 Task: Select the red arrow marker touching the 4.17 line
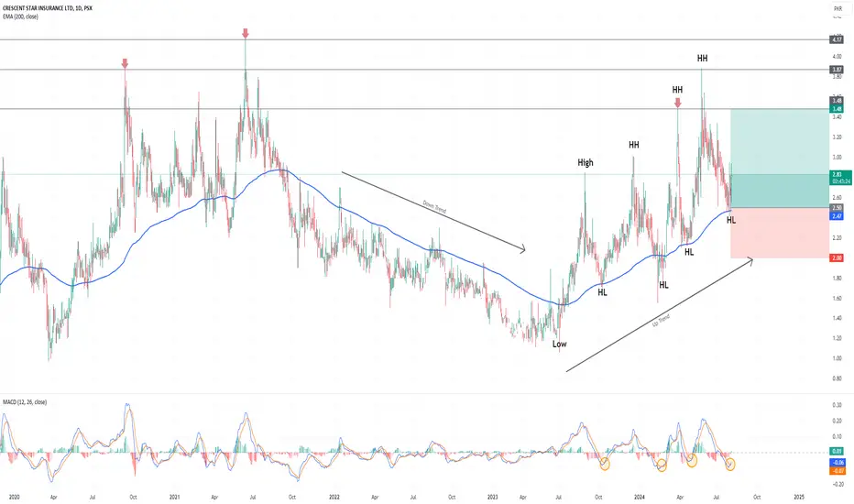(x=245, y=34)
